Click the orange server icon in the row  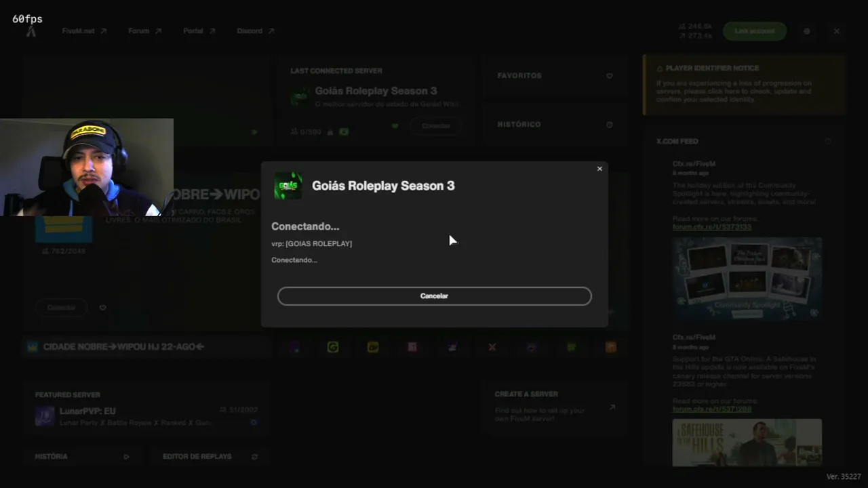[612, 347]
